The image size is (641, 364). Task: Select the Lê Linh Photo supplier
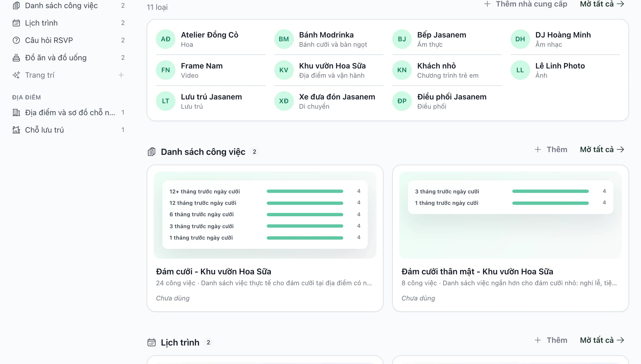565,70
